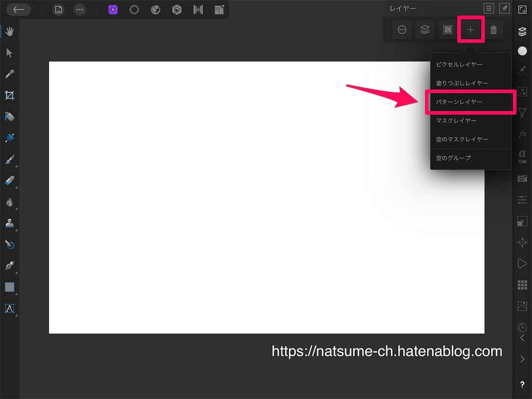The height and width of the screenshot is (399, 532).
Task: Open the Layers studio stack icon
Action: [x=523, y=31]
